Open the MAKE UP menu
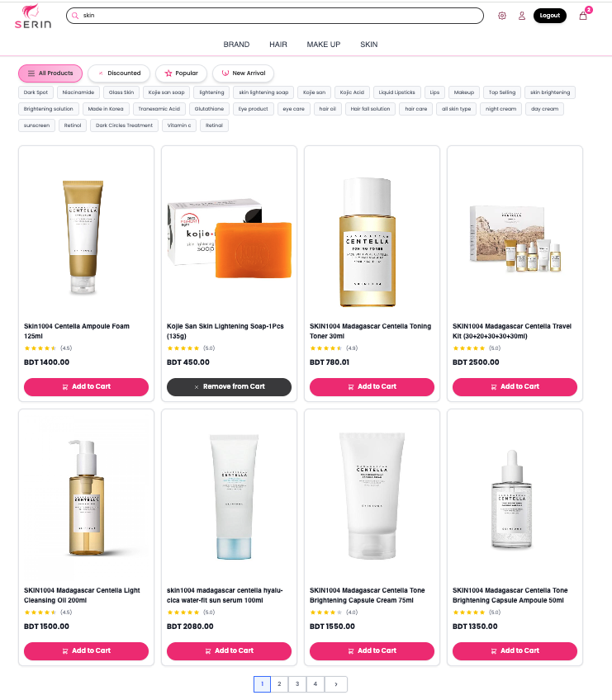The height and width of the screenshot is (700, 612). [324, 45]
